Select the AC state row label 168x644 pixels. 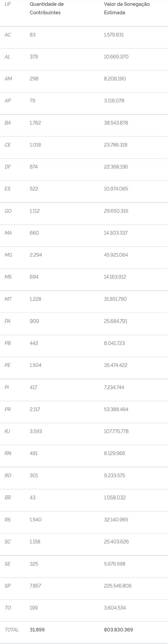click(8, 35)
